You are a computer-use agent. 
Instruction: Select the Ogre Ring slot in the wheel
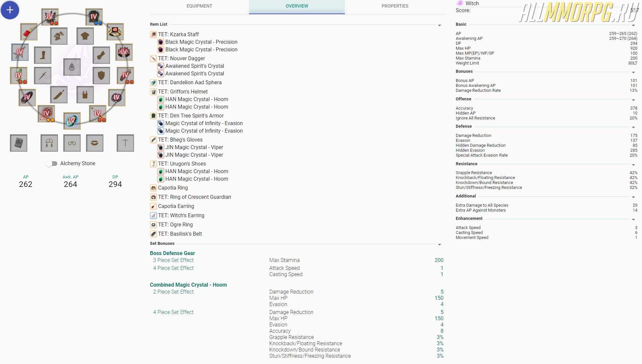(x=117, y=97)
